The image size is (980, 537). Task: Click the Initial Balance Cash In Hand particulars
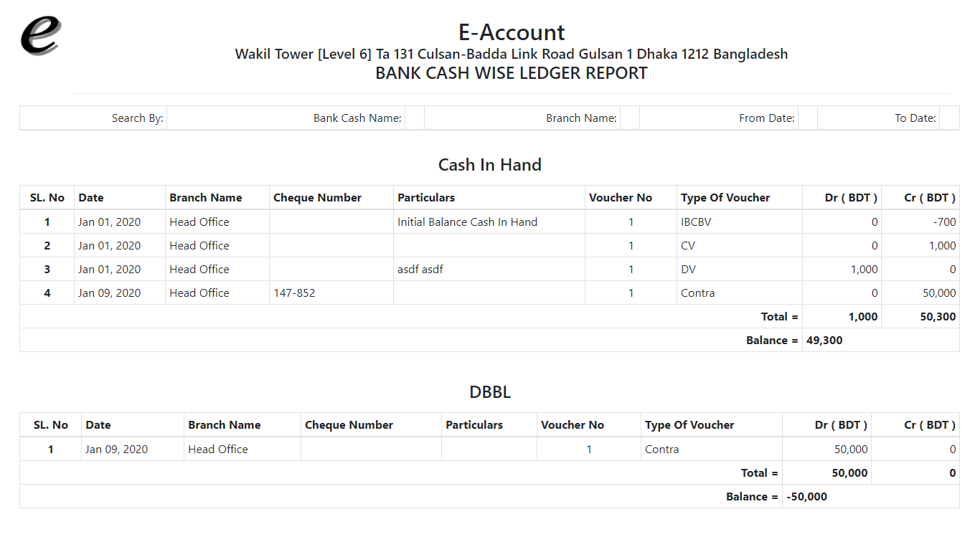pos(467,222)
